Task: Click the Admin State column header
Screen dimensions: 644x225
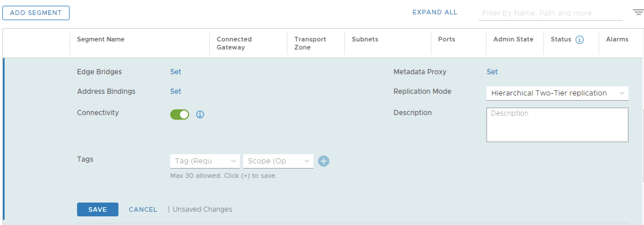Action: (513, 39)
